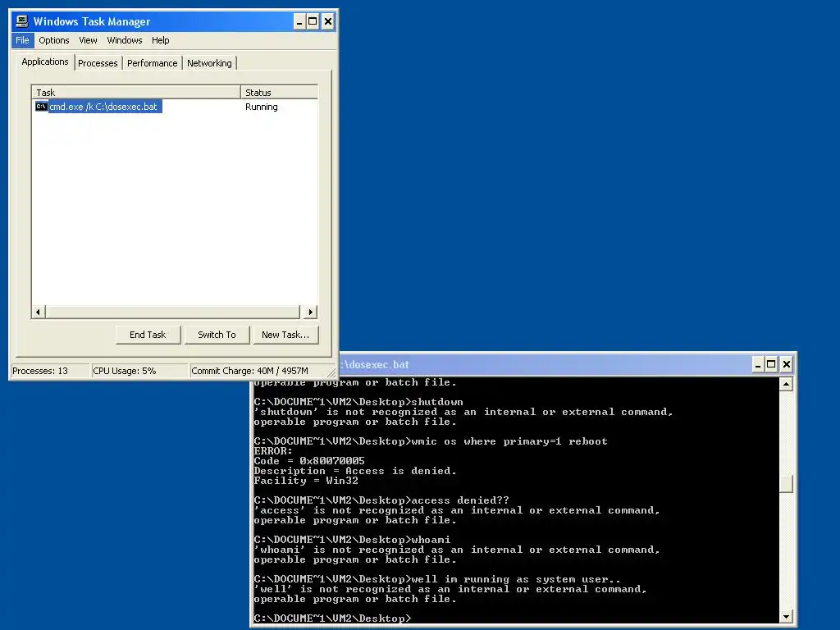Close the dosexec.bat console window
This screenshot has width=840, height=630.
787,365
